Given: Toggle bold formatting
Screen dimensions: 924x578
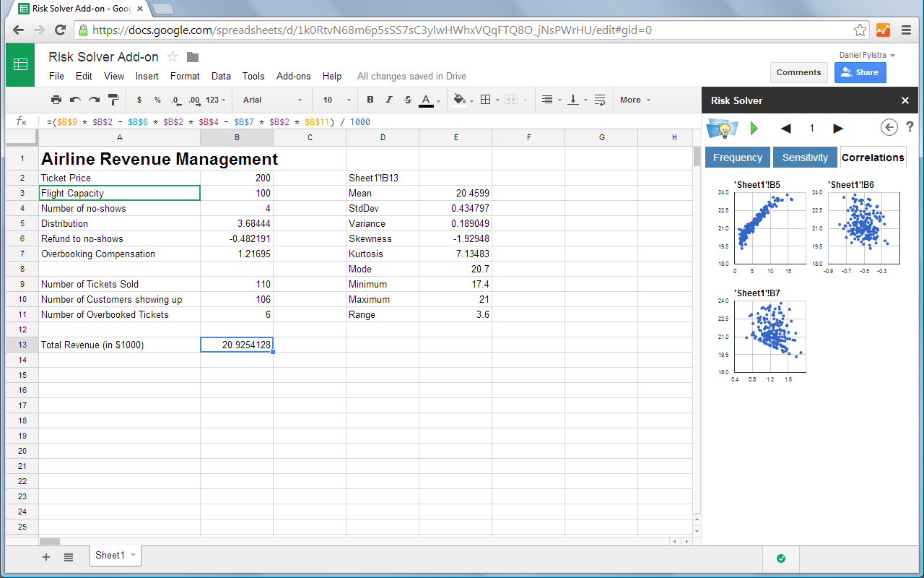Looking at the screenshot, I should pos(370,100).
